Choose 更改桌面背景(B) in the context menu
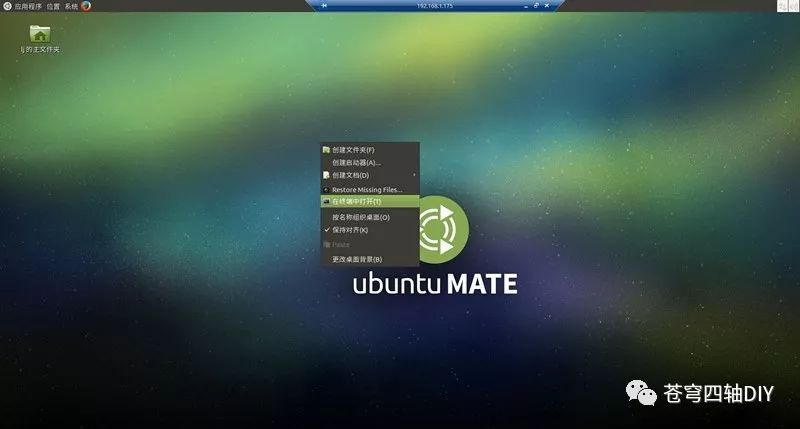Screen dimensions: 800x429 (370, 259)
